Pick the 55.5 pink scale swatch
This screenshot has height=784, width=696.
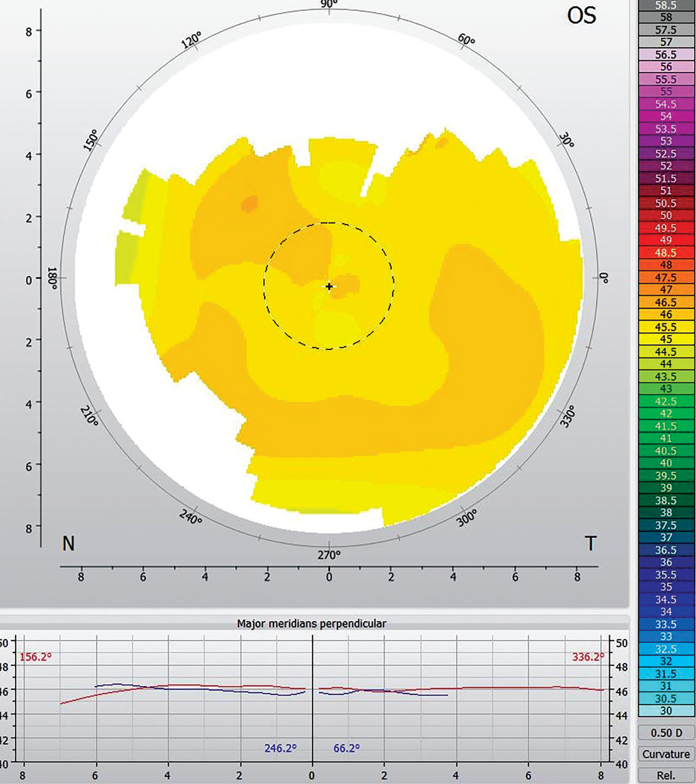tap(666, 79)
